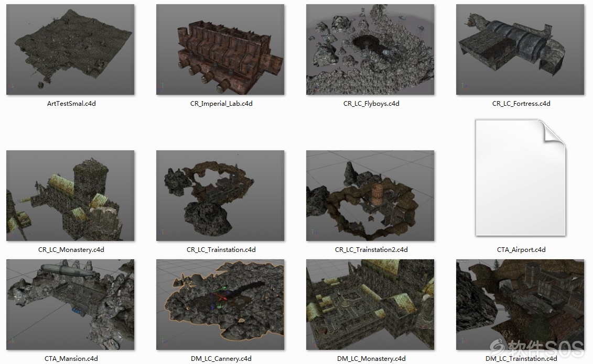Click the file name CR_LC_Trainstation.c4d
Viewport: 593px width, 364px height.
tap(221, 250)
